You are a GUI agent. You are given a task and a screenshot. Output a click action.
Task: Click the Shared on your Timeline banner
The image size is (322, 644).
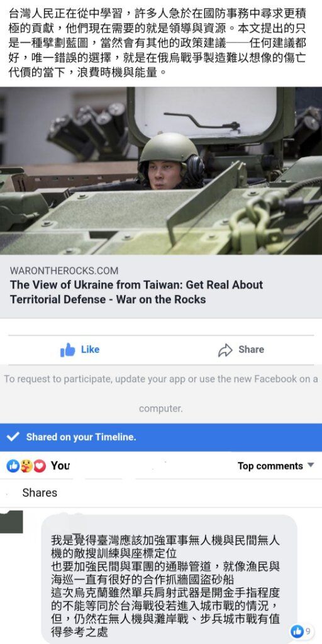161,437
